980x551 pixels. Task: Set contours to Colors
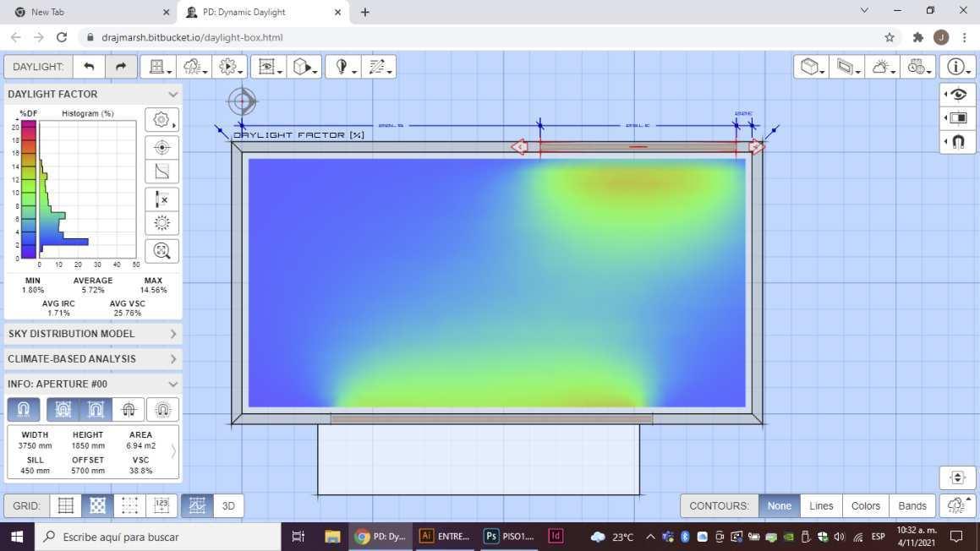(x=866, y=506)
